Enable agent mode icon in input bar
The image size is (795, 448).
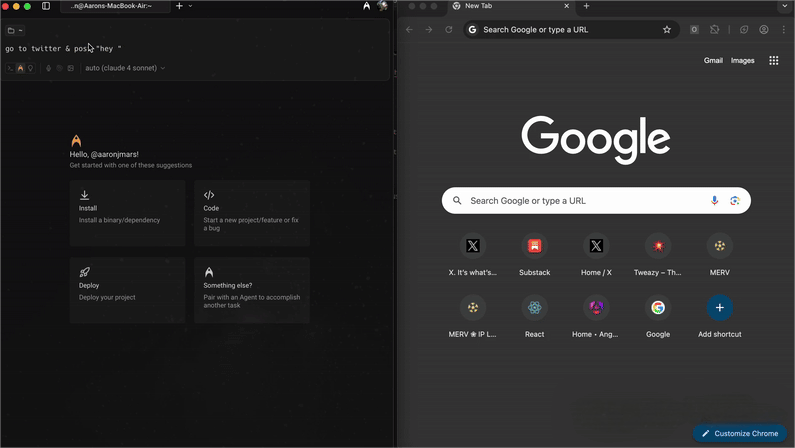(20, 68)
